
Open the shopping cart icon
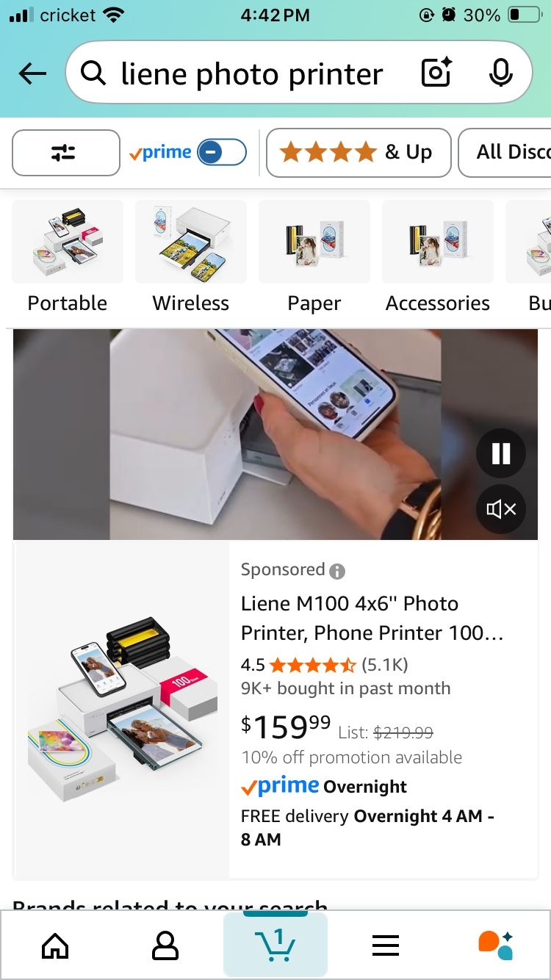point(275,945)
